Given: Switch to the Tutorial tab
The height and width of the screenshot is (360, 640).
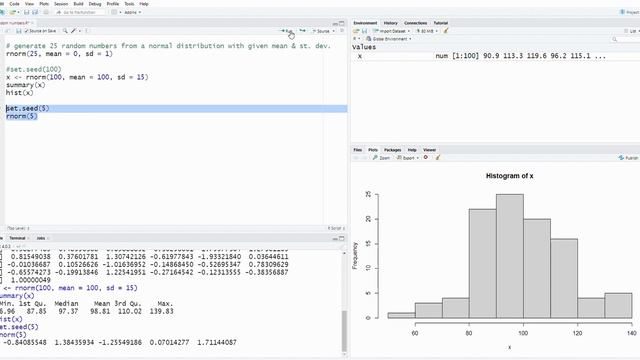Looking at the screenshot, I should (x=441, y=23).
